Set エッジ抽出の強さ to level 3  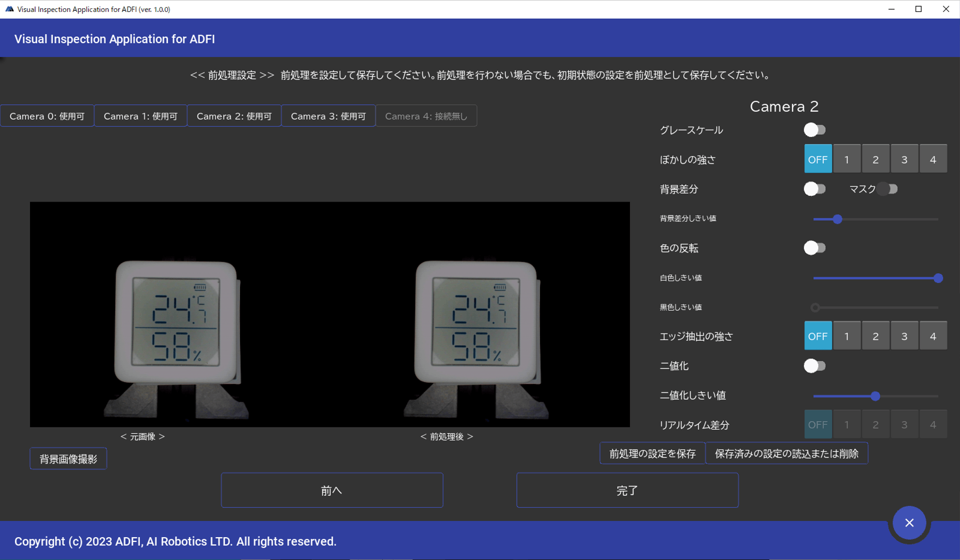tap(904, 336)
